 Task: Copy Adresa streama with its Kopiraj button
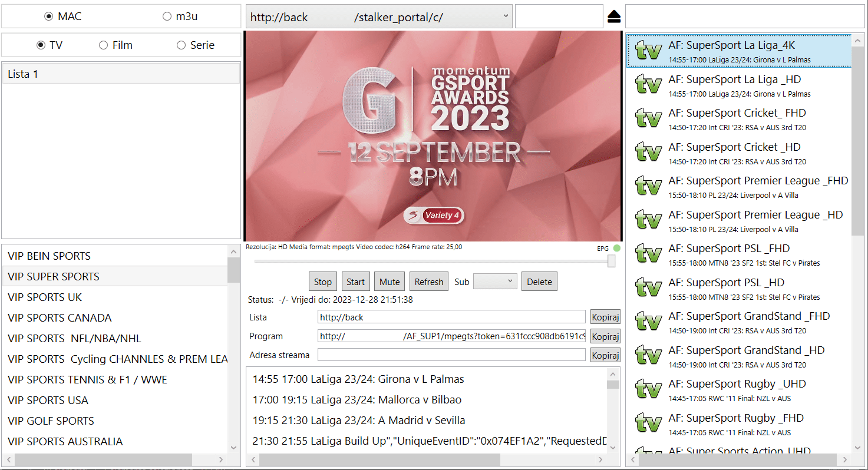pos(605,355)
